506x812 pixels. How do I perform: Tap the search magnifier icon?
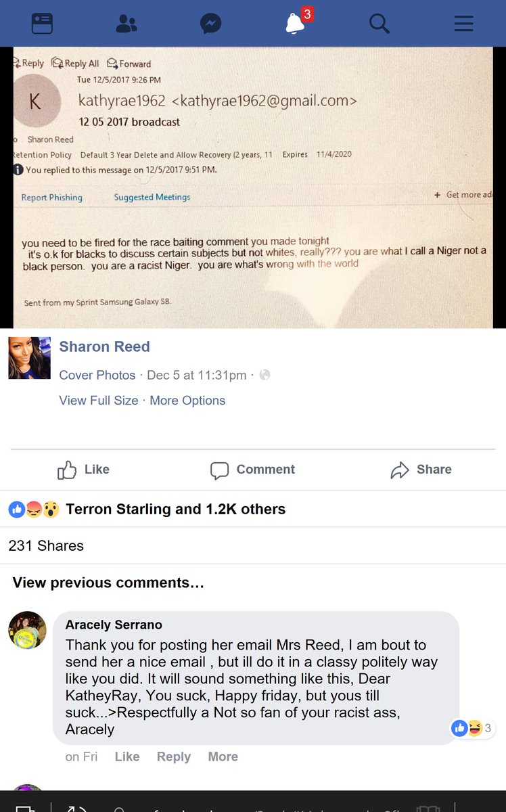click(379, 24)
